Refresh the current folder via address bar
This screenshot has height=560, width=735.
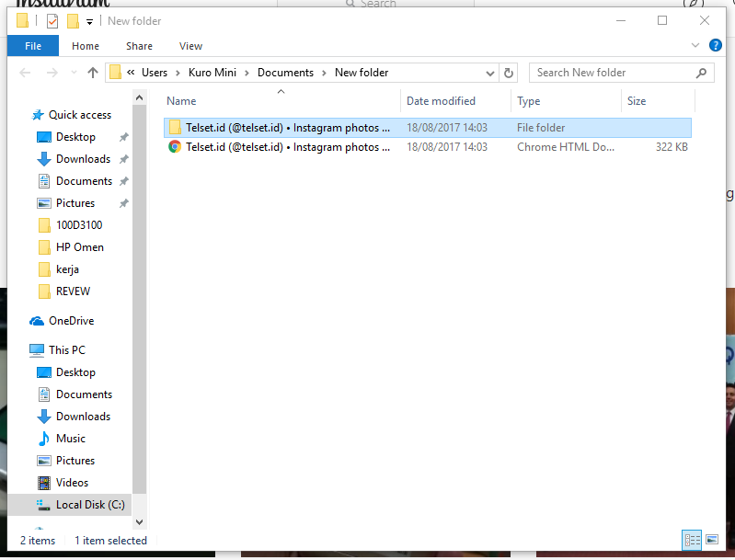tap(509, 73)
